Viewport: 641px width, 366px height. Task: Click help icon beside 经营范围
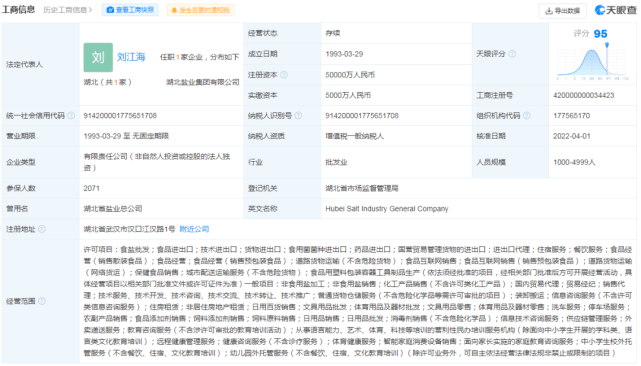[42, 301]
